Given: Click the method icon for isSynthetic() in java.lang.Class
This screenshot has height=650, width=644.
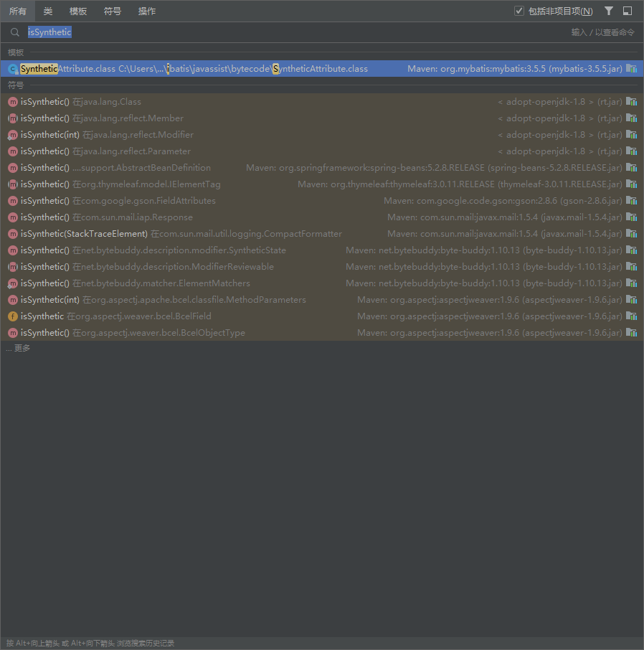Looking at the screenshot, I should [x=12, y=102].
